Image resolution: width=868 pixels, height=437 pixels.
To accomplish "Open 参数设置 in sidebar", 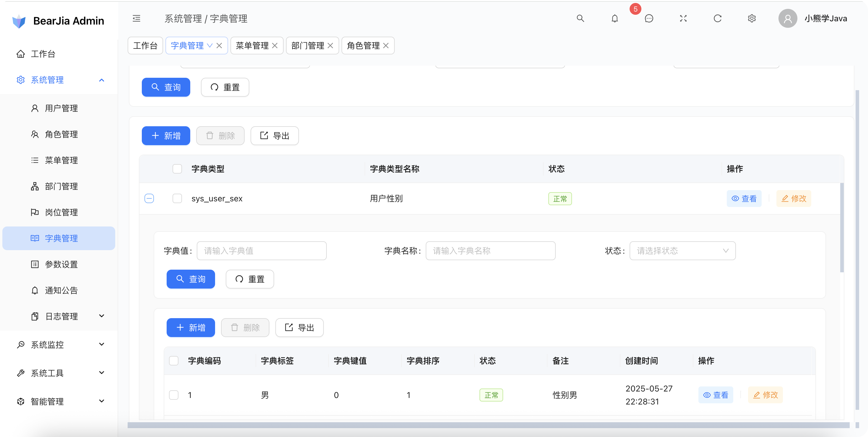I will 59,264.
